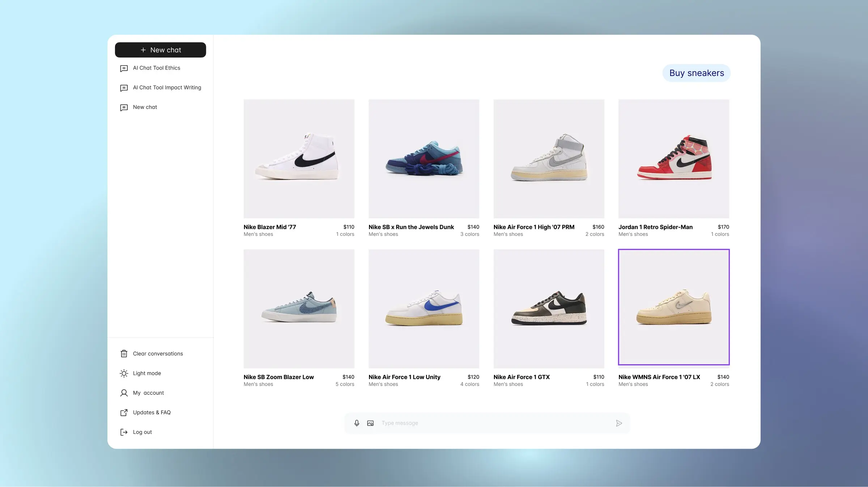Screen dimensions: 868x487
Task: Click the user profile icon for My account
Action: [x=124, y=393]
